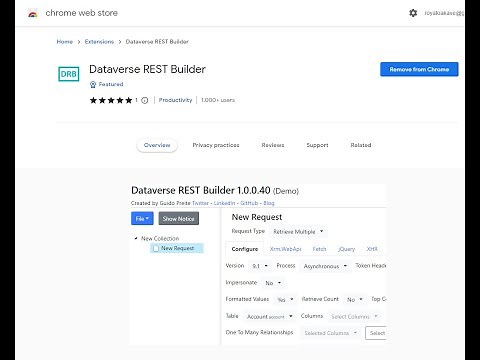Open the Version 9.1 dropdown

(x=260, y=266)
